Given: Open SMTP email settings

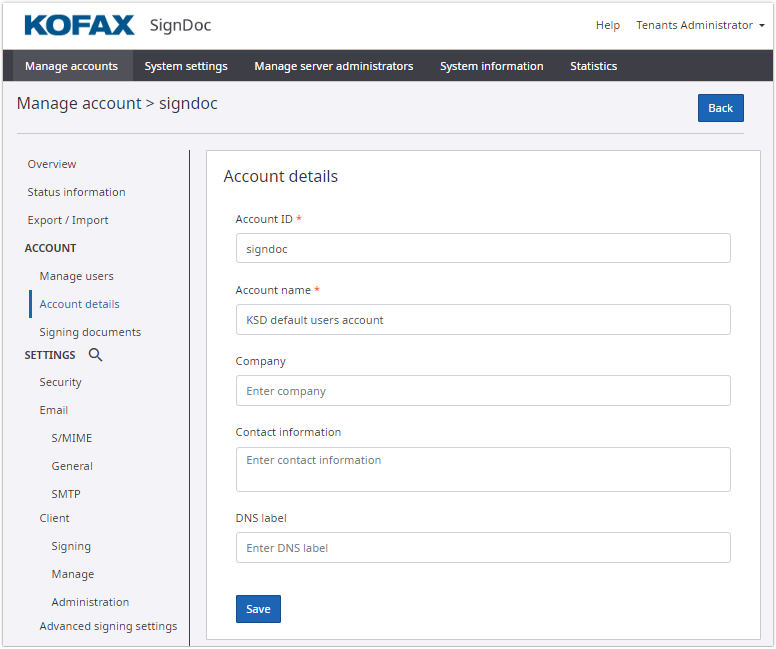Looking at the screenshot, I should click(x=66, y=494).
